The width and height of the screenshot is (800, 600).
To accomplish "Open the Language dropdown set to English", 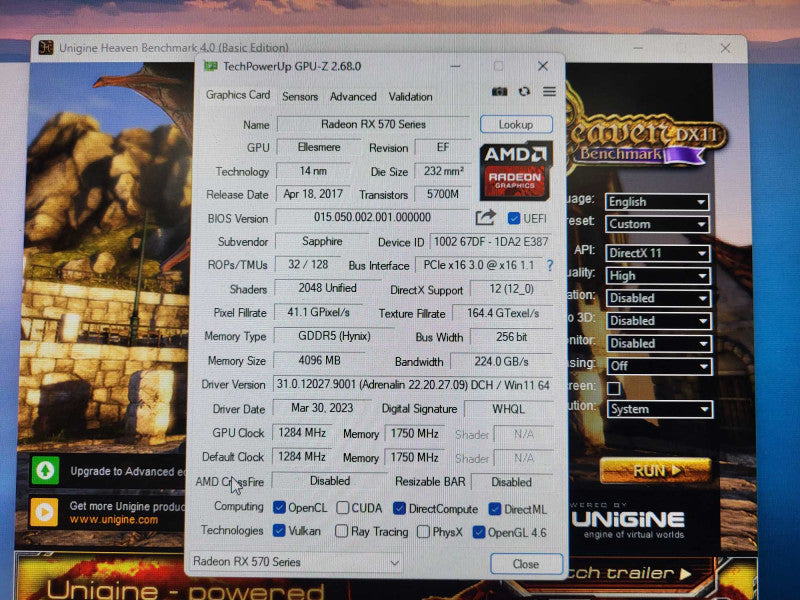I will coord(657,202).
